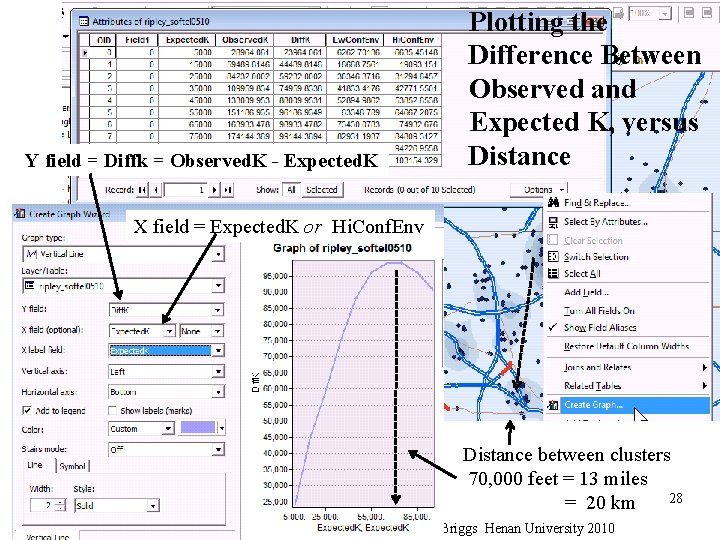Click the record number input field
720x540 pixels.
185,190
